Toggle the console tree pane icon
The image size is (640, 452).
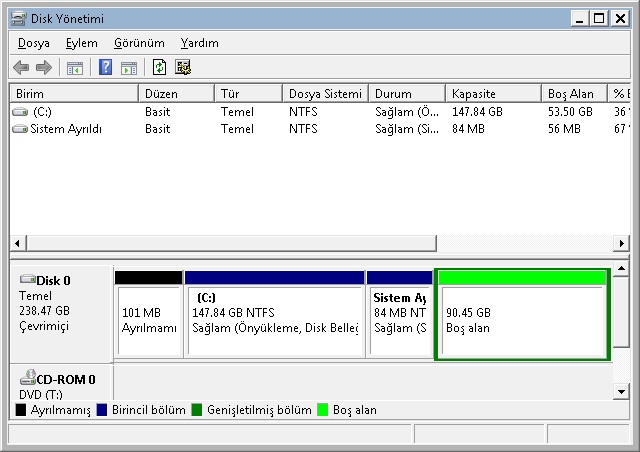click(x=74, y=68)
